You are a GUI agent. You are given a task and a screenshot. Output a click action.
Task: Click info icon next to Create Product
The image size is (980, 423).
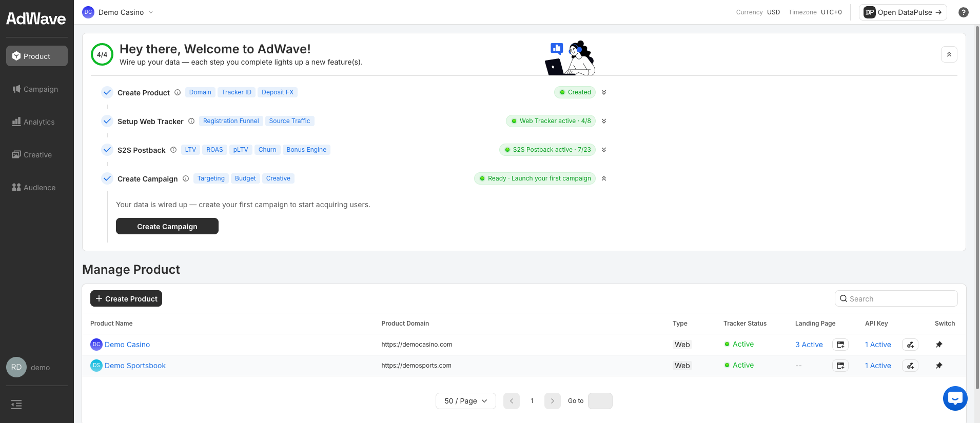point(178,92)
